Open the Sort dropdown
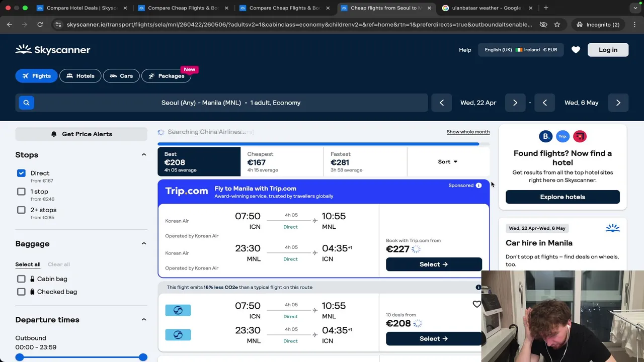The height and width of the screenshot is (362, 644). click(448, 162)
